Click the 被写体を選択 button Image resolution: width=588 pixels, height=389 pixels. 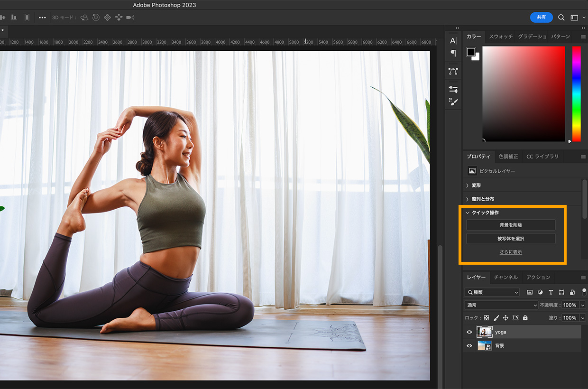pos(511,239)
